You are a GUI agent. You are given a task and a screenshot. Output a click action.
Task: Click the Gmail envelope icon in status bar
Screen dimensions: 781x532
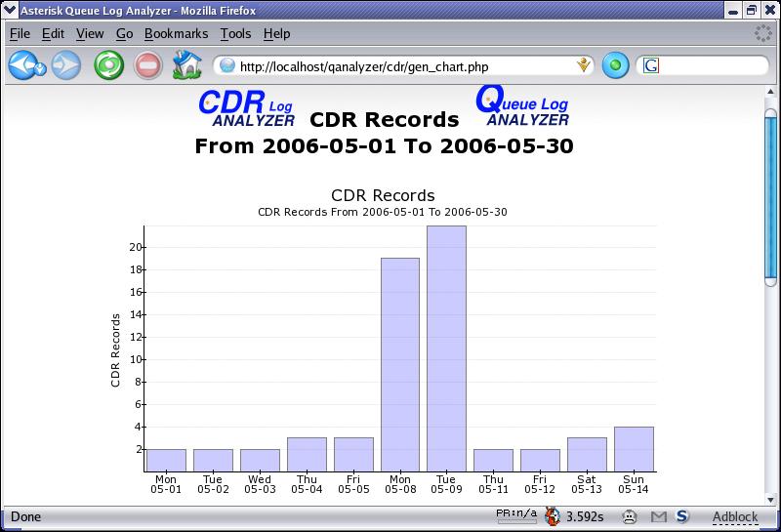(659, 516)
